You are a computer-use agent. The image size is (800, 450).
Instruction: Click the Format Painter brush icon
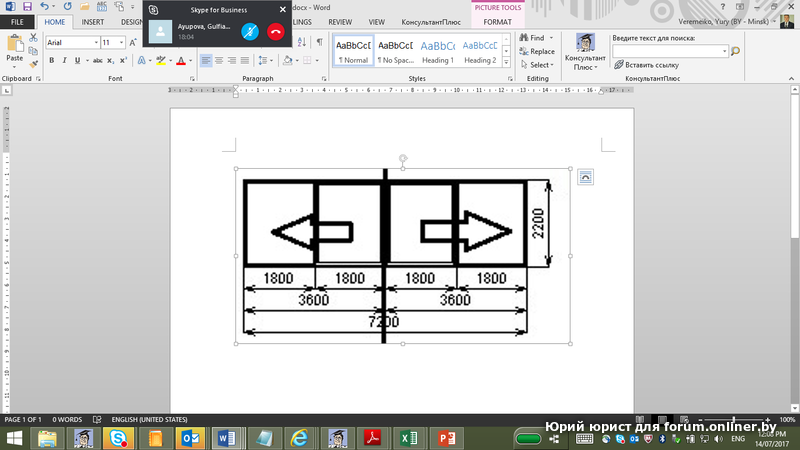tap(34, 64)
